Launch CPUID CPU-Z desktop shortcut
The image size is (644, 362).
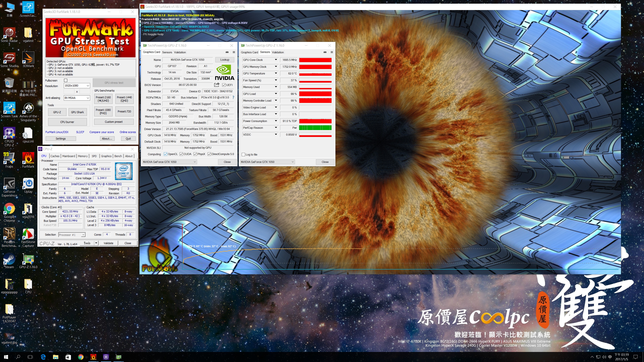coord(9,137)
